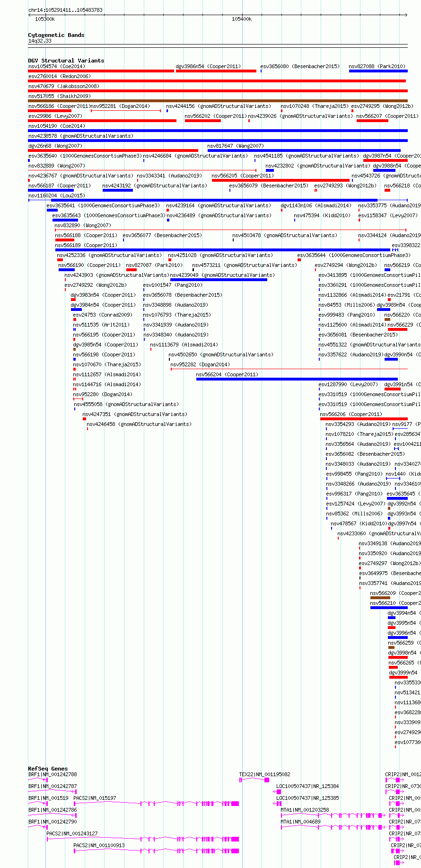Viewport: 421px width, 868px height.
Task: Select variant label nsv566206 (Cooper2011)
Action: pyautogui.click(x=351, y=415)
